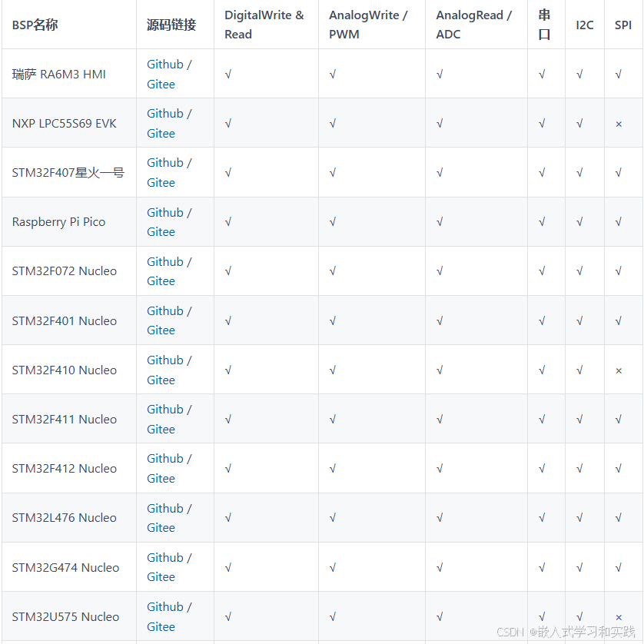
Task: Select the Raspberry Pi Pico board name
Action: pos(58,222)
